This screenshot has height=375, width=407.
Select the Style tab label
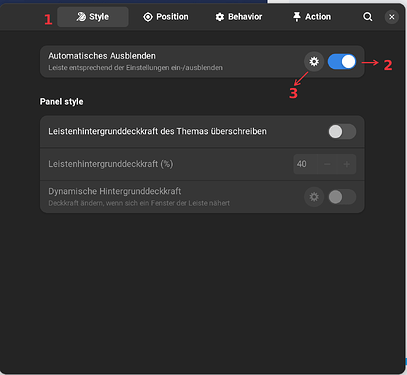coord(99,17)
